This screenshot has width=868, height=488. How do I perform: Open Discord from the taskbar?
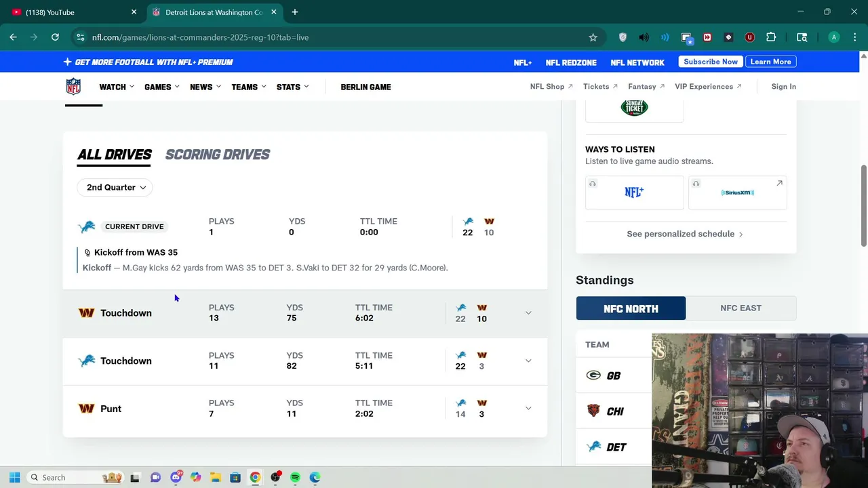click(x=176, y=477)
